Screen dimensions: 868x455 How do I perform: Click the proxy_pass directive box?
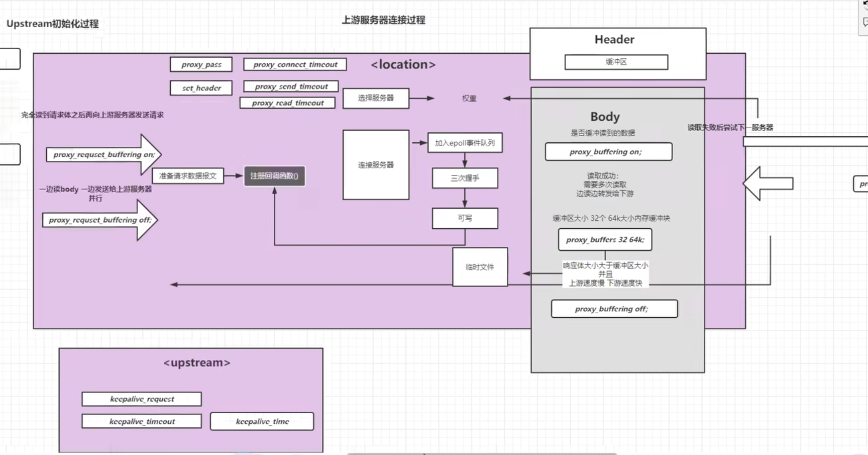click(x=201, y=64)
